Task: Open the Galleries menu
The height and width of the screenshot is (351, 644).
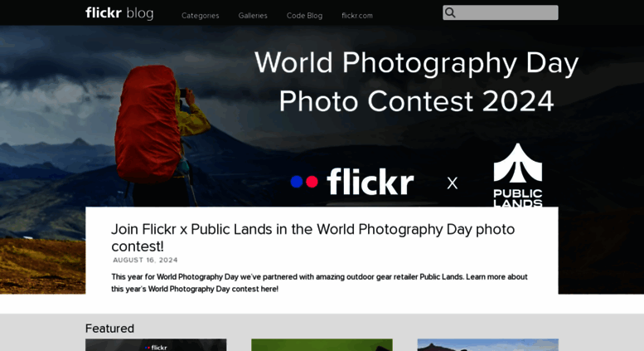Action: tap(253, 16)
